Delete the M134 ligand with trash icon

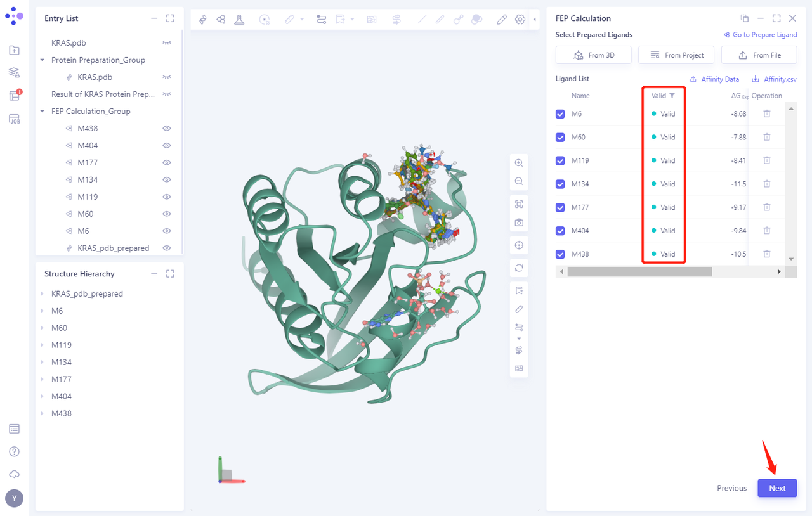(x=766, y=184)
